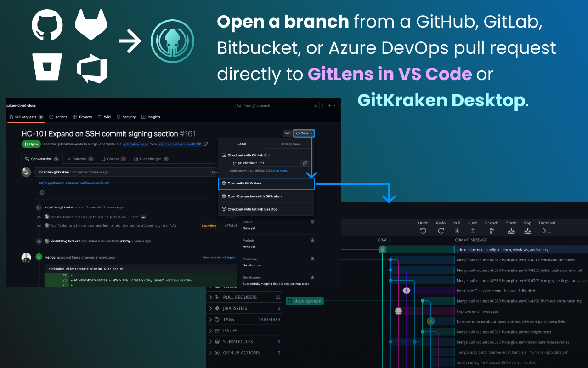
Task: Click the Branch toolbar icon
Action: tap(492, 231)
